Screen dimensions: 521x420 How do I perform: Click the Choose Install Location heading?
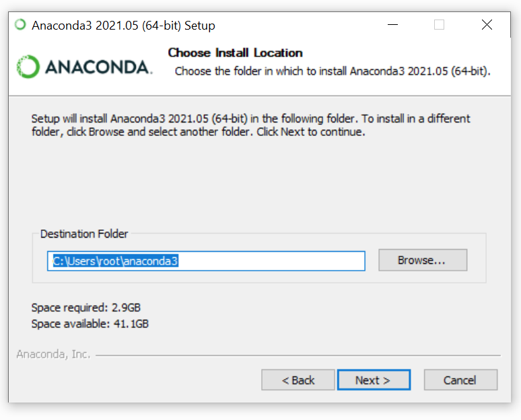[235, 53]
